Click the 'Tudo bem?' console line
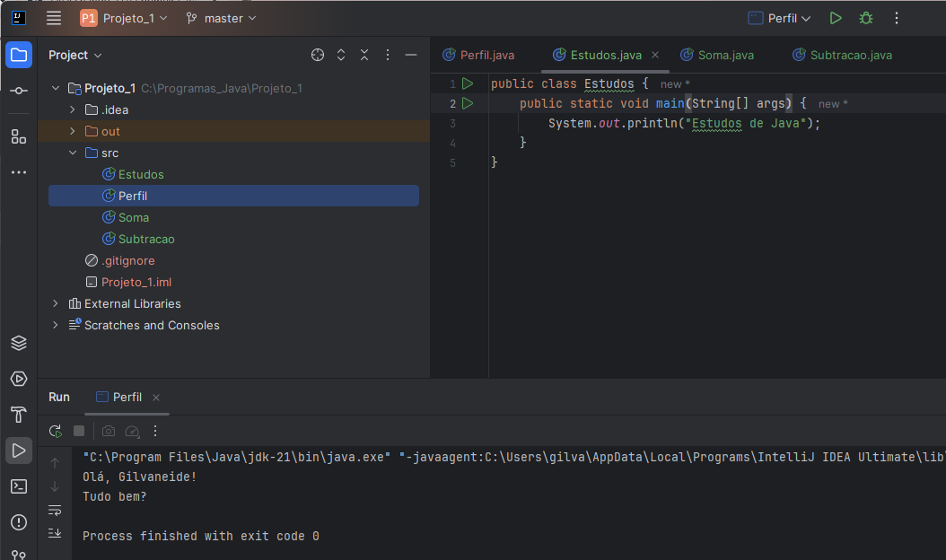 [115, 496]
